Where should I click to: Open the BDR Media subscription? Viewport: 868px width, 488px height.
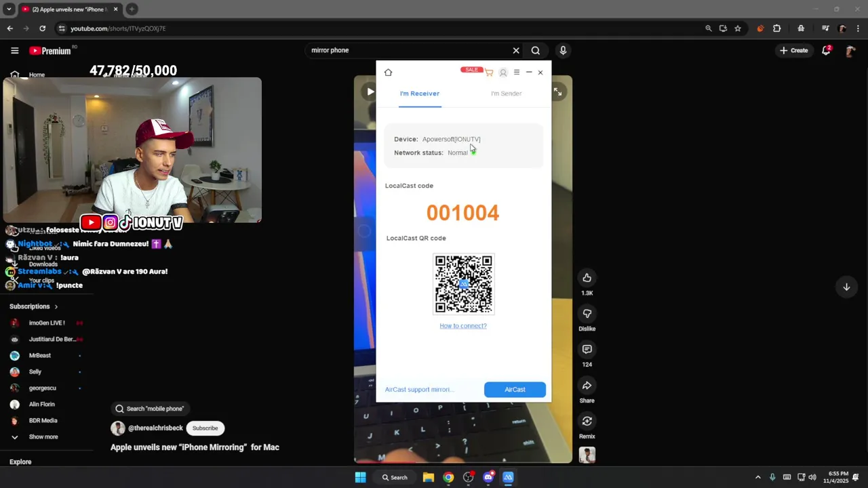46,421
